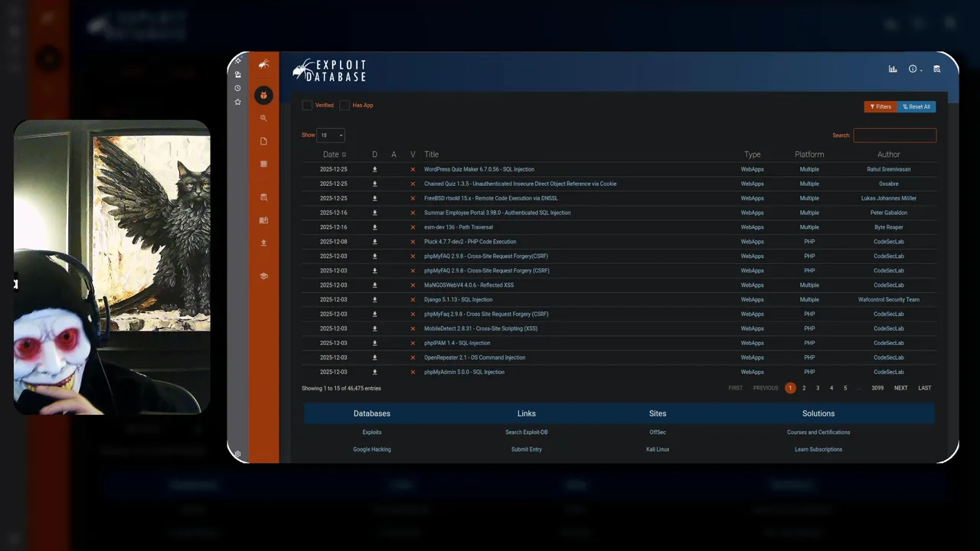Enable the Has App checkbox
Viewport: 980px width, 551px height.
345,105
